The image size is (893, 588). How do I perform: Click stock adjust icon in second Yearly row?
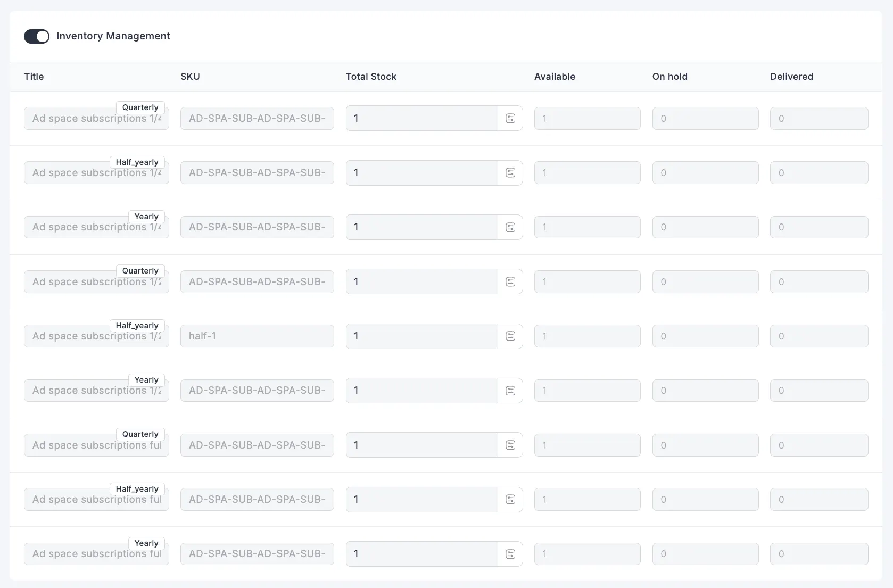510,391
